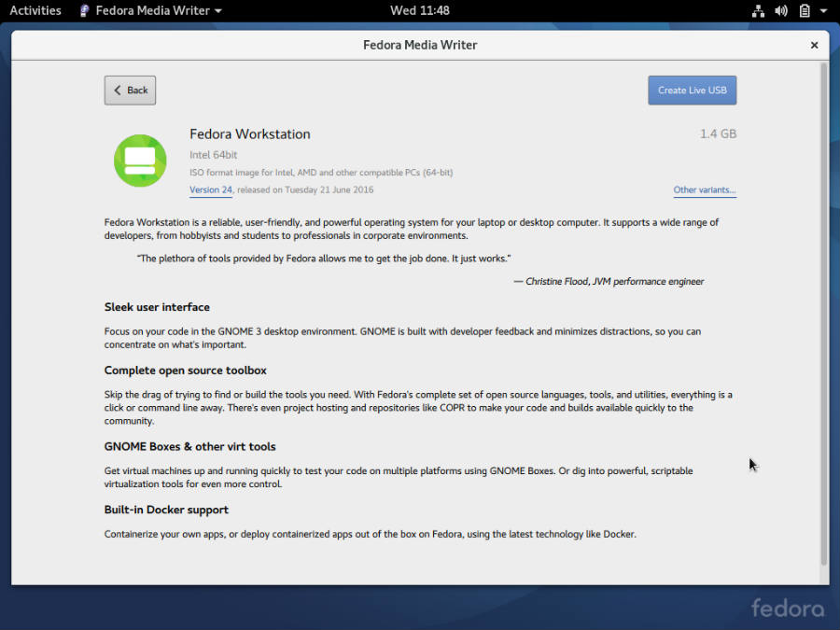Click the 1.4 GB image size label
Image resolution: width=840 pixels, height=630 pixels.
pyautogui.click(x=718, y=134)
